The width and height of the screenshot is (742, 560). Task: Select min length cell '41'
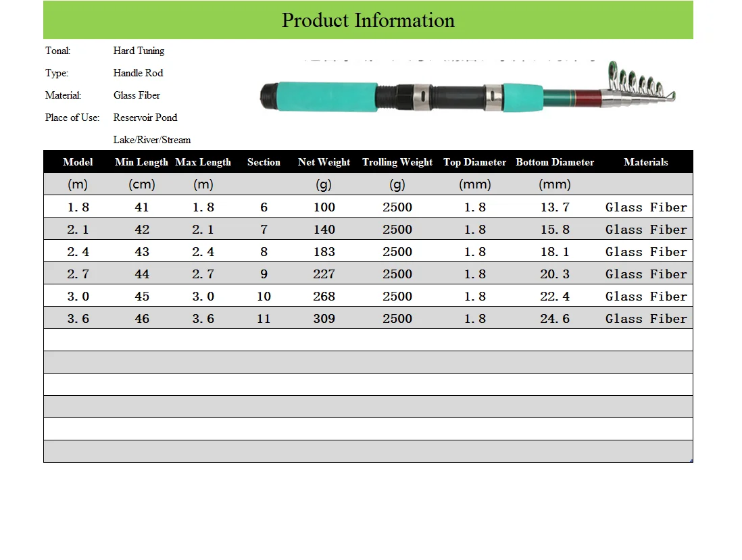click(x=142, y=207)
